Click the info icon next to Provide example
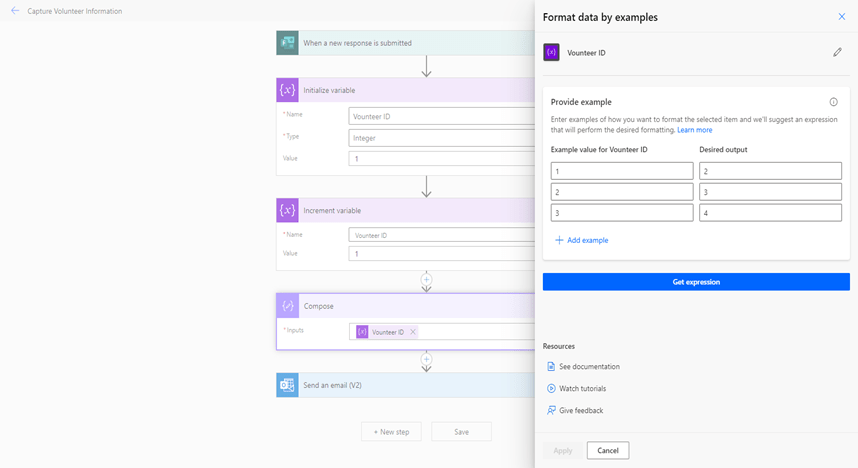The height and width of the screenshot is (468, 858). [x=833, y=102]
